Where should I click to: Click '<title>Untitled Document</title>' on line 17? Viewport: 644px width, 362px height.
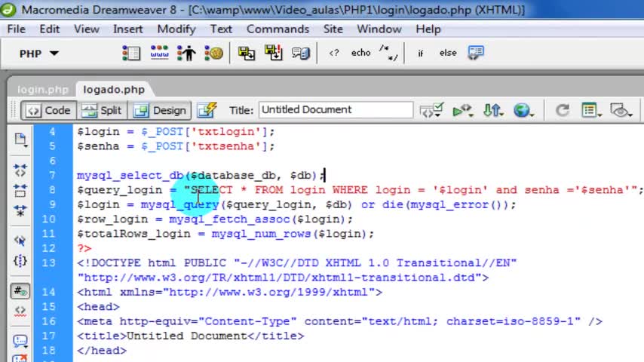pyautogui.click(x=191, y=336)
